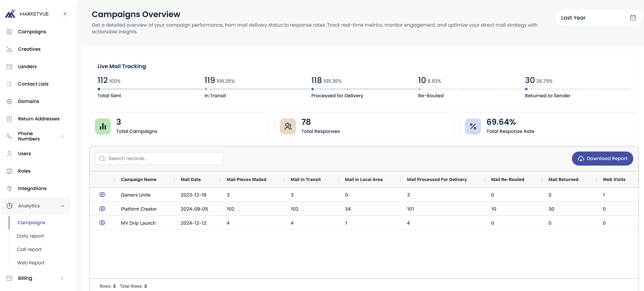Viewport: 644px width, 291px height.
Task: Click the Integrations icon in sidebar
Action: 10,188
